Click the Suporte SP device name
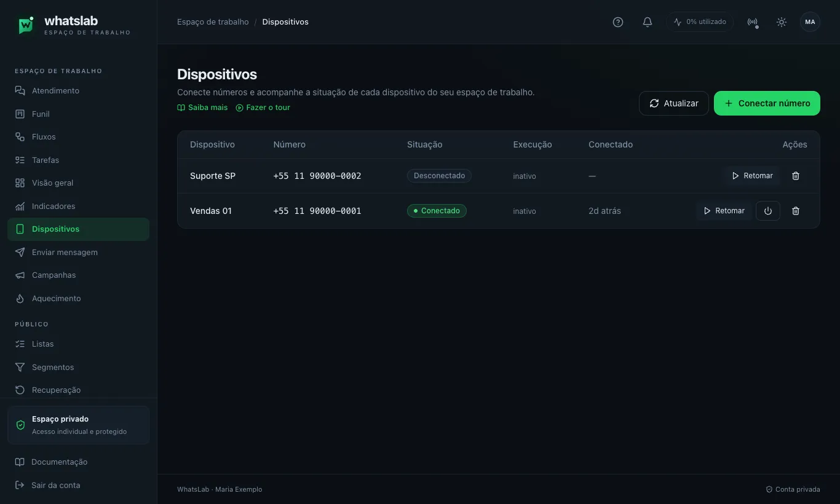 coord(213,176)
